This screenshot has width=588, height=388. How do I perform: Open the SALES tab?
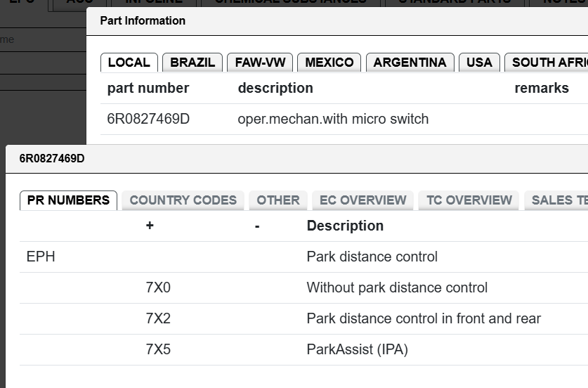[x=556, y=200]
